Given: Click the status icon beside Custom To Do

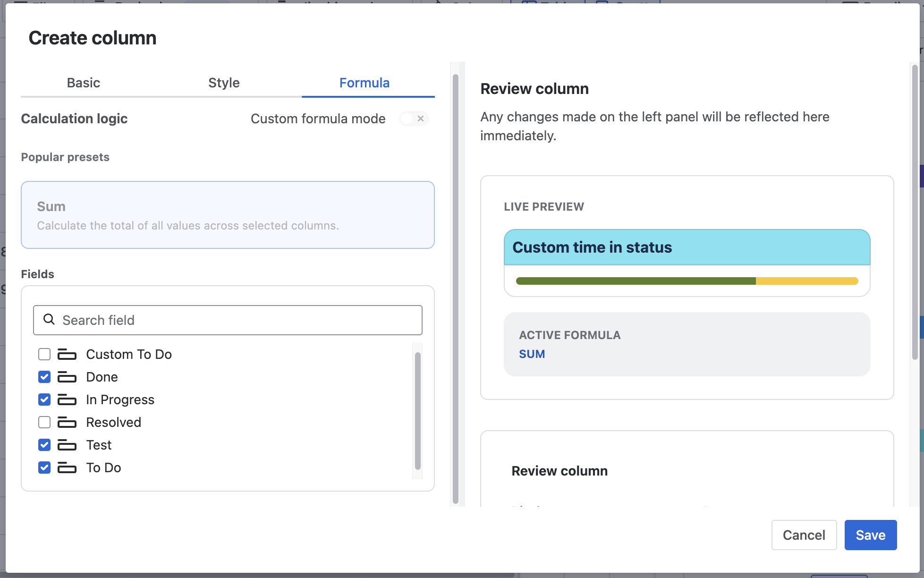Looking at the screenshot, I should [67, 354].
